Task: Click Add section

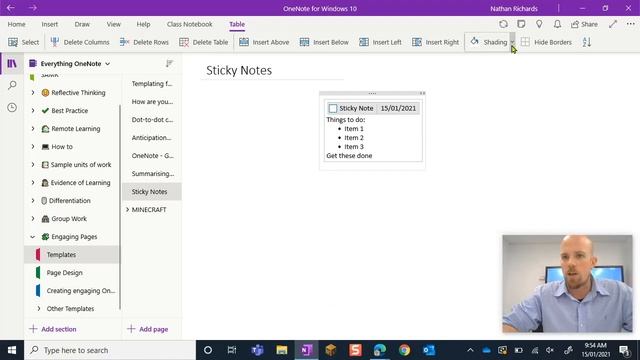Action: pyautogui.click(x=53, y=329)
